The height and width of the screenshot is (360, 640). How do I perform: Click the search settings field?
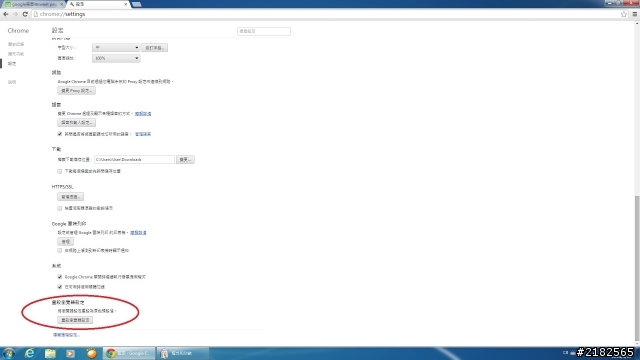(264, 31)
